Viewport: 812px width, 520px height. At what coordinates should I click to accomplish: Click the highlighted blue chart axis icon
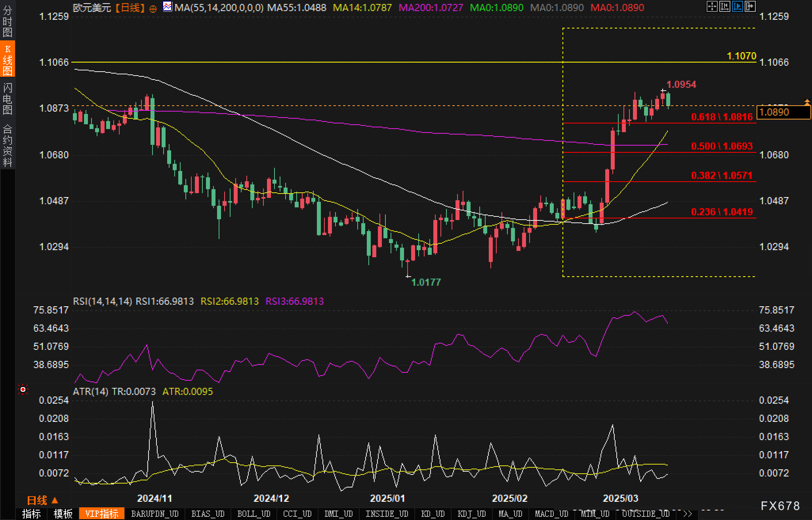737,6
